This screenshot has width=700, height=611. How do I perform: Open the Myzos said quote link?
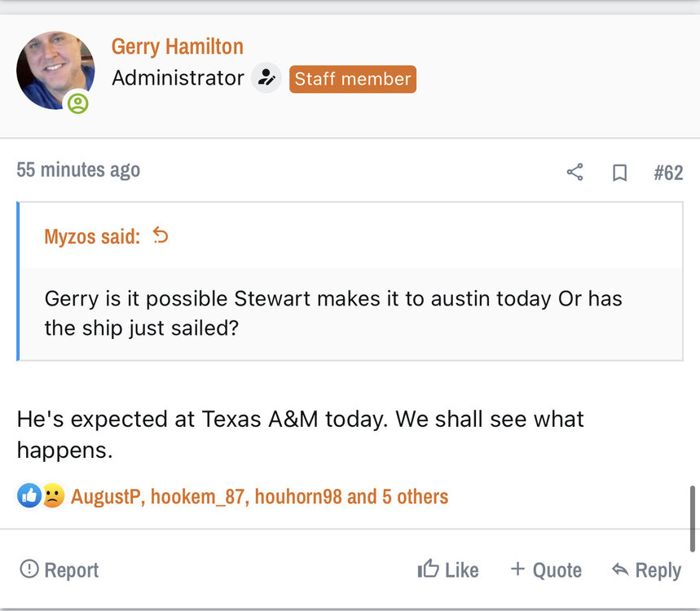tap(92, 237)
